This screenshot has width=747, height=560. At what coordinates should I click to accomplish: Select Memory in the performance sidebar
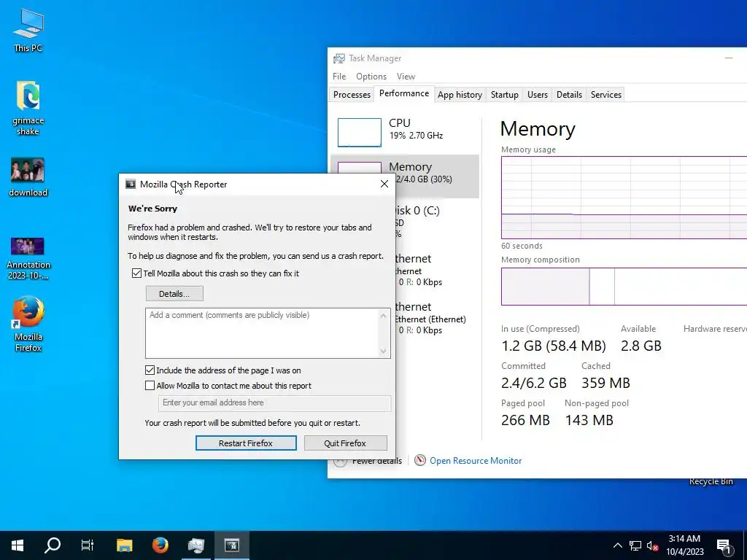coord(405,176)
